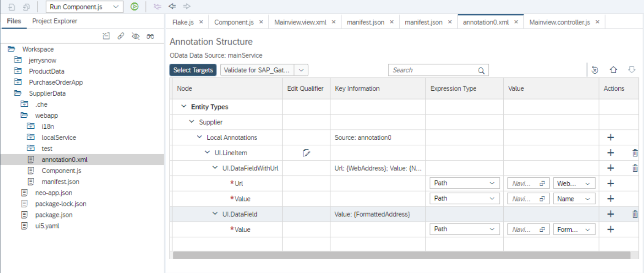The width and height of the screenshot is (644, 273).
Task: Click the binoculars search icon in Files
Action: pos(150,36)
